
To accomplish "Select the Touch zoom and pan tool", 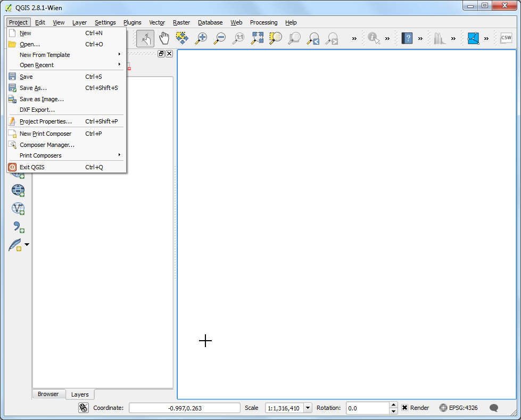I will pyautogui.click(x=145, y=38).
